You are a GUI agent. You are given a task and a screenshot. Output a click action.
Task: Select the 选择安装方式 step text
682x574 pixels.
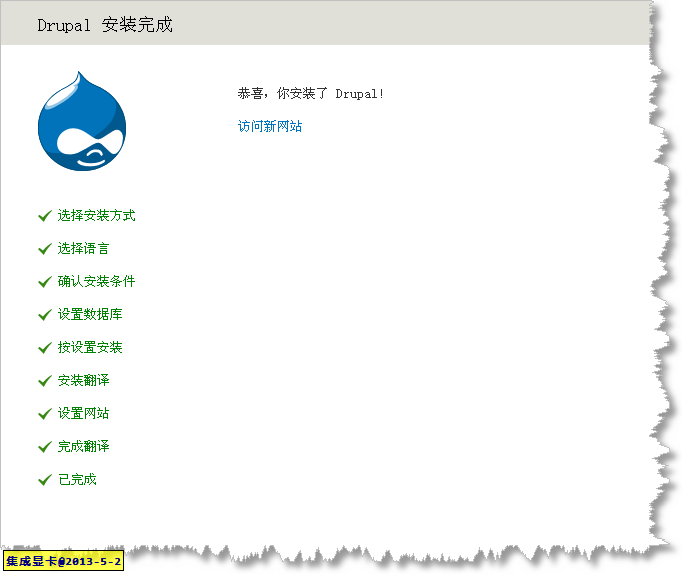[97, 215]
